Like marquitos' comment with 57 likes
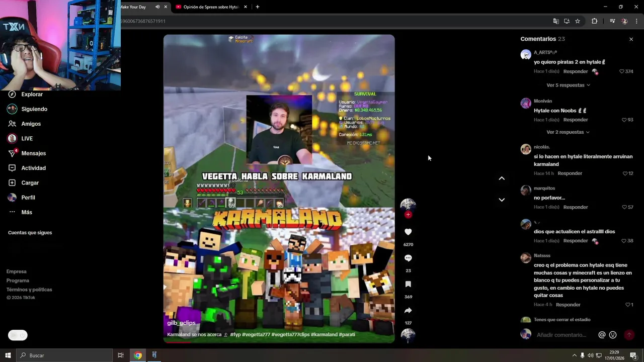644x362 pixels. pyautogui.click(x=624, y=207)
